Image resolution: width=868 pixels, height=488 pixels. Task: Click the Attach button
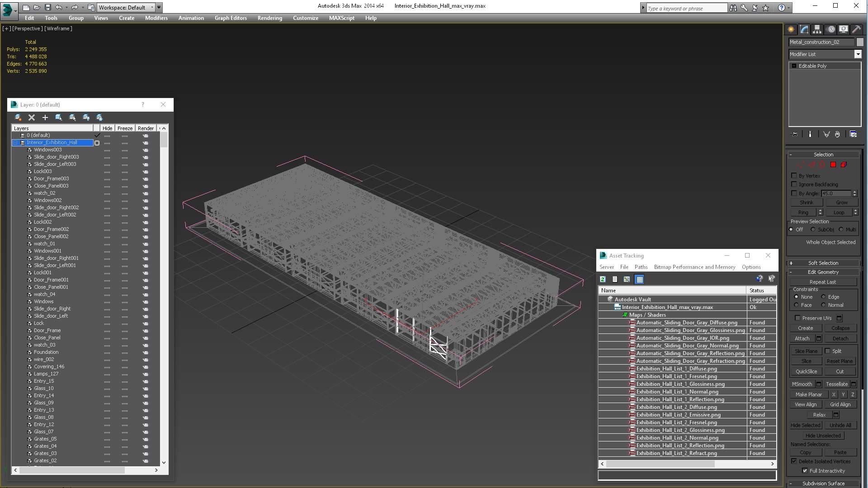(x=802, y=338)
